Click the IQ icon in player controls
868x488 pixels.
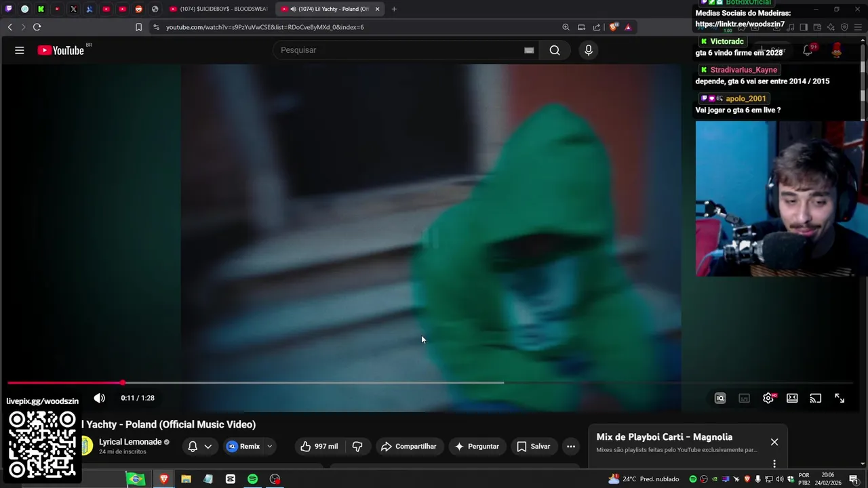pos(720,398)
